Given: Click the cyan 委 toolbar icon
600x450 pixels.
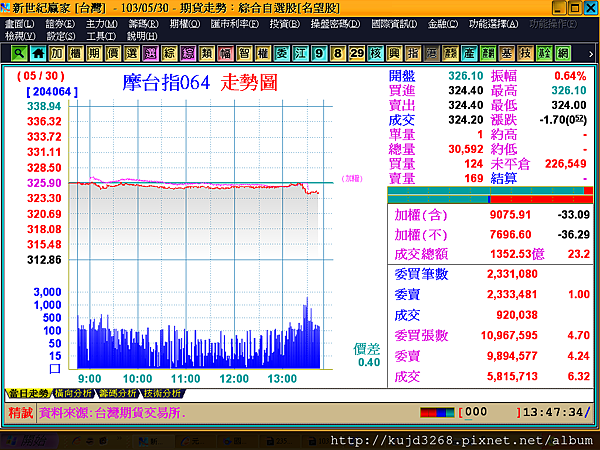Looking at the screenshot, I should pyautogui.click(x=282, y=53).
